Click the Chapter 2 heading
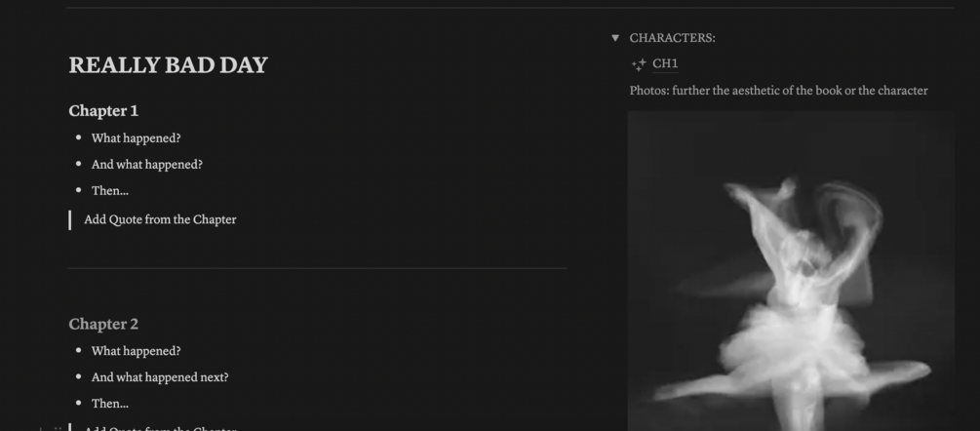980x431 pixels. pyautogui.click(x=103, y=324)
